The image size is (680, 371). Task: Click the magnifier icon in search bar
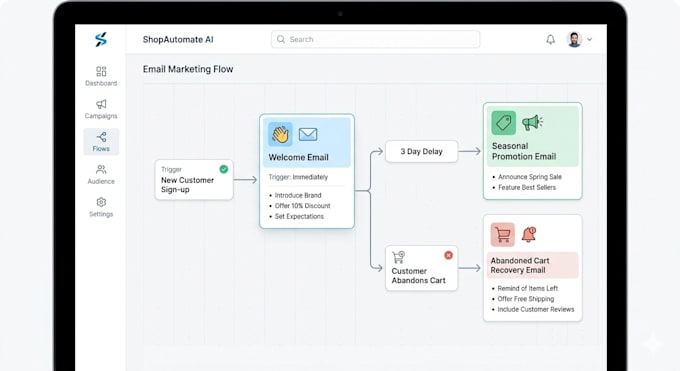pyautogui.click(x=281, y=39)
